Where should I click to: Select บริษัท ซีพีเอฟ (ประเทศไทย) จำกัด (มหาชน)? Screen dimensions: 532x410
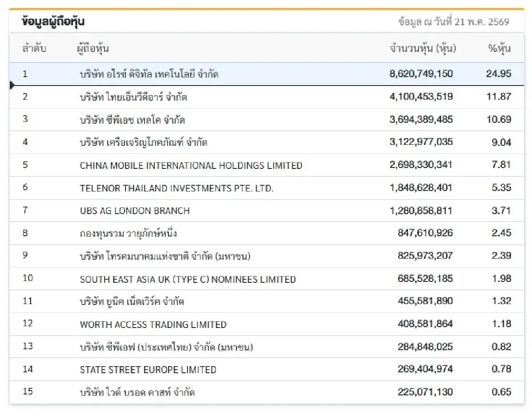[166, 347]
